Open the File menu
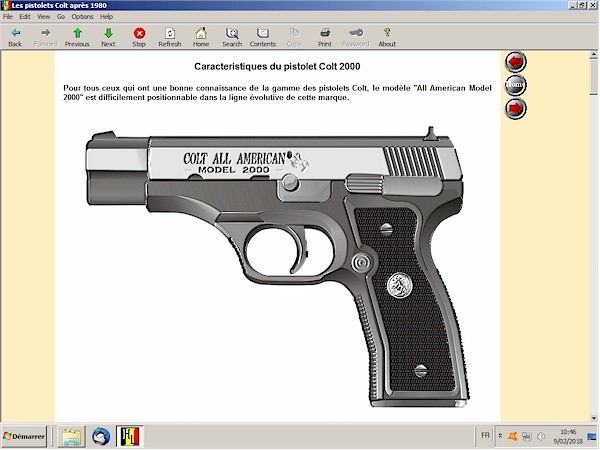This screenshot has height=450, width=600. tap(8, 16)
